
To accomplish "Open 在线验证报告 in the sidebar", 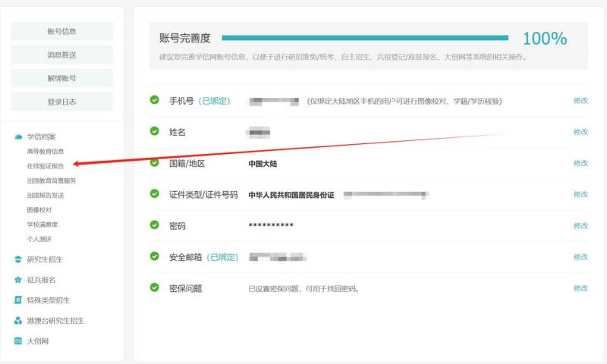I will [50, 165].
